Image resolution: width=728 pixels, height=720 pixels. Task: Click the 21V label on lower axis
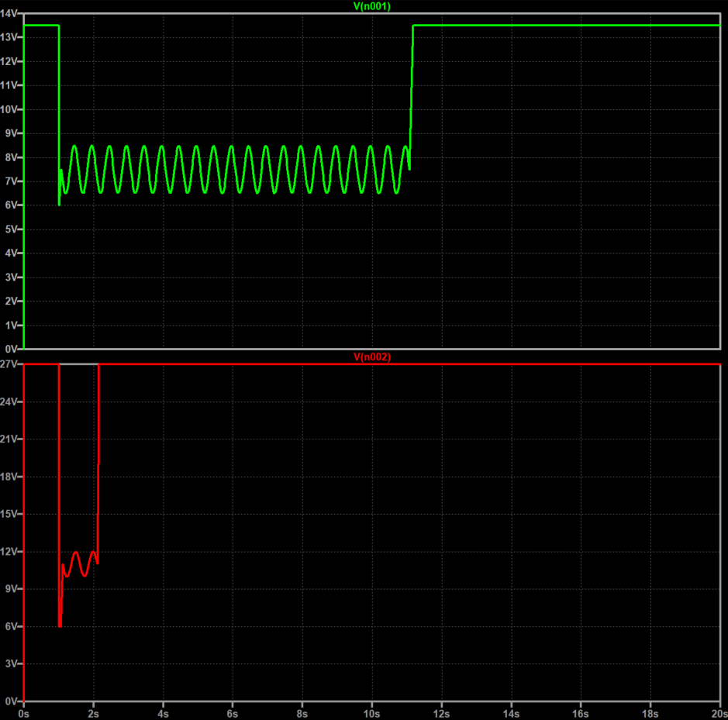point(9,439)
